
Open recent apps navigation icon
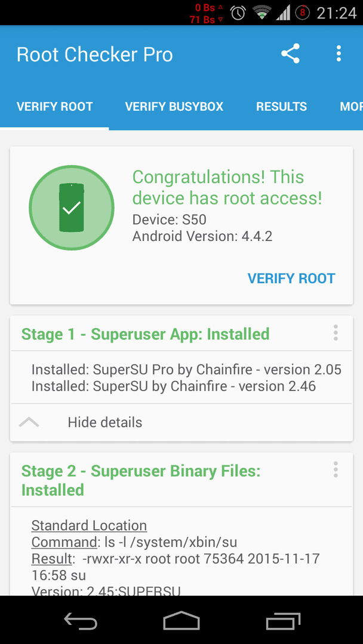[283, 620]
